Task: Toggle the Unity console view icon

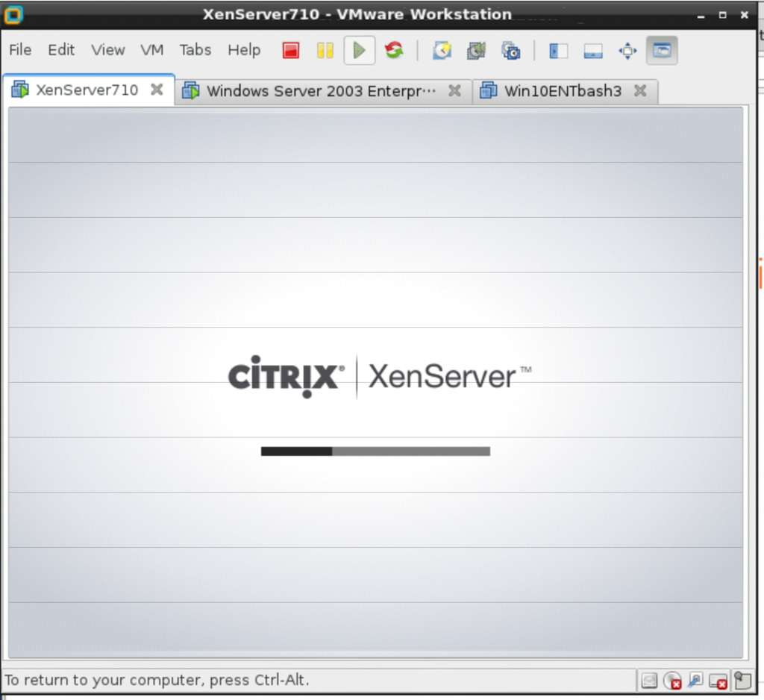Action: (662, 50)
